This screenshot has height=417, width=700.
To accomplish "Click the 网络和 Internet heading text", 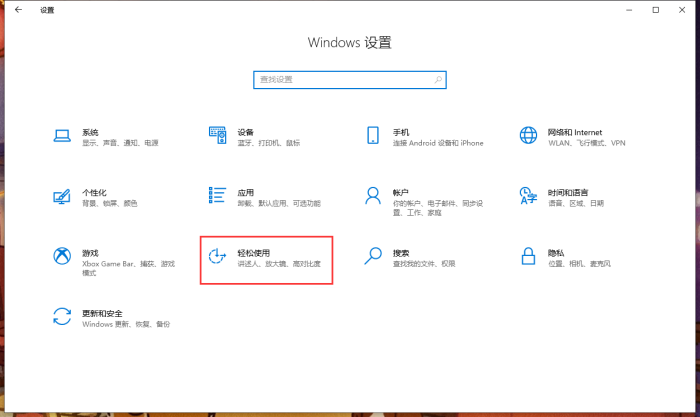I will (575, 132).
